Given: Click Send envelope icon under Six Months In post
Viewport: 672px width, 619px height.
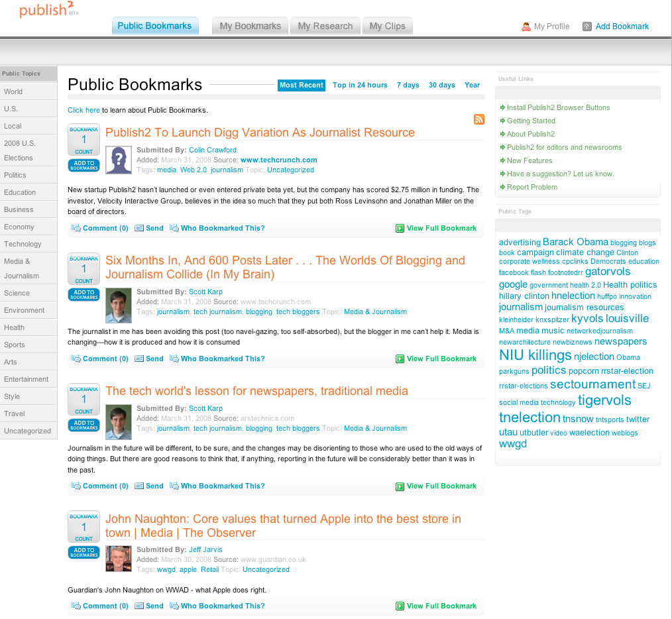Looking at the screenshot, I should 139,359.
